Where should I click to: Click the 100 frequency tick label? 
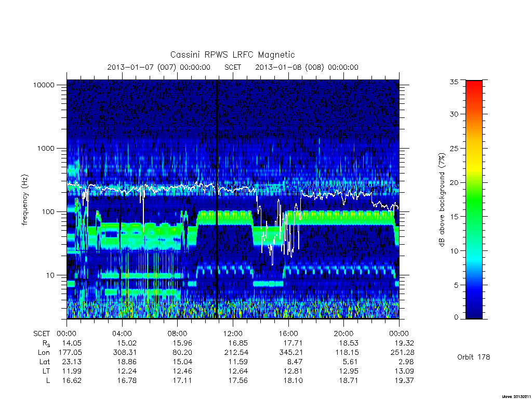pos(48,212)
